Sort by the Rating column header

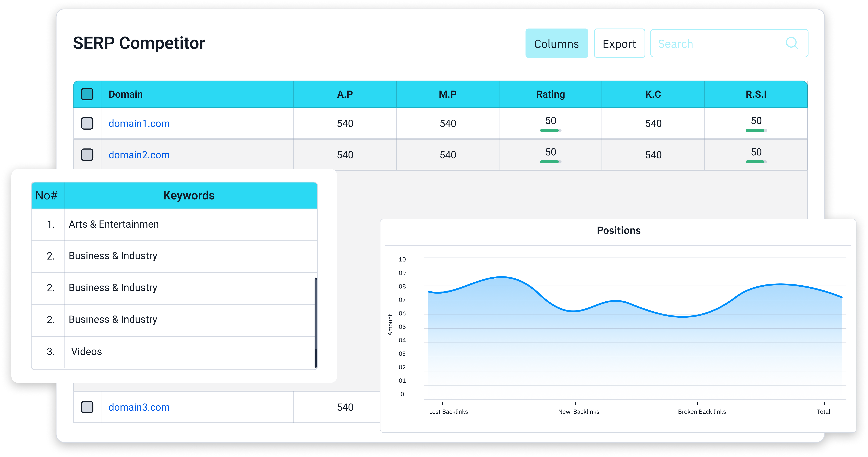coord(550,94)
